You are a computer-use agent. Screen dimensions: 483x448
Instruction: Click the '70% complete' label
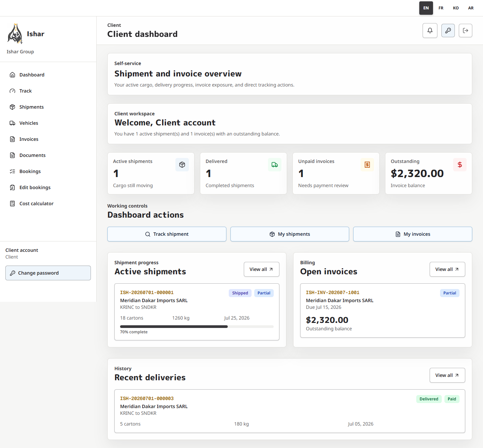134,332
